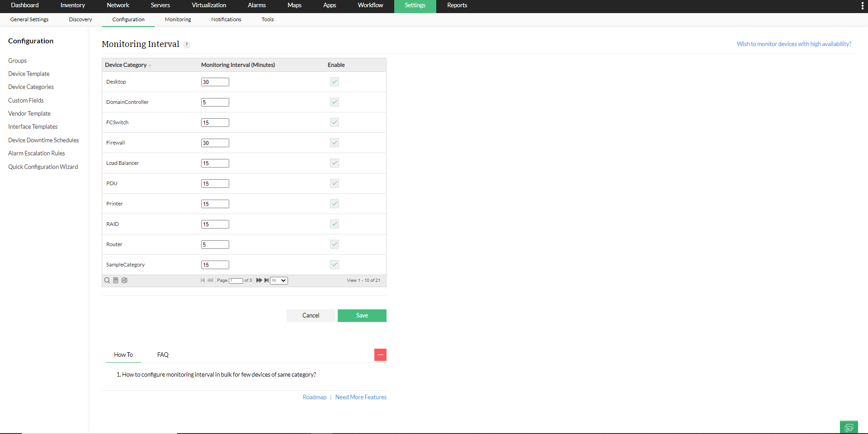Viewport: 868px width, 434px height.
Task: Disable monitoring for the Router category
Action: click(334, 244)
